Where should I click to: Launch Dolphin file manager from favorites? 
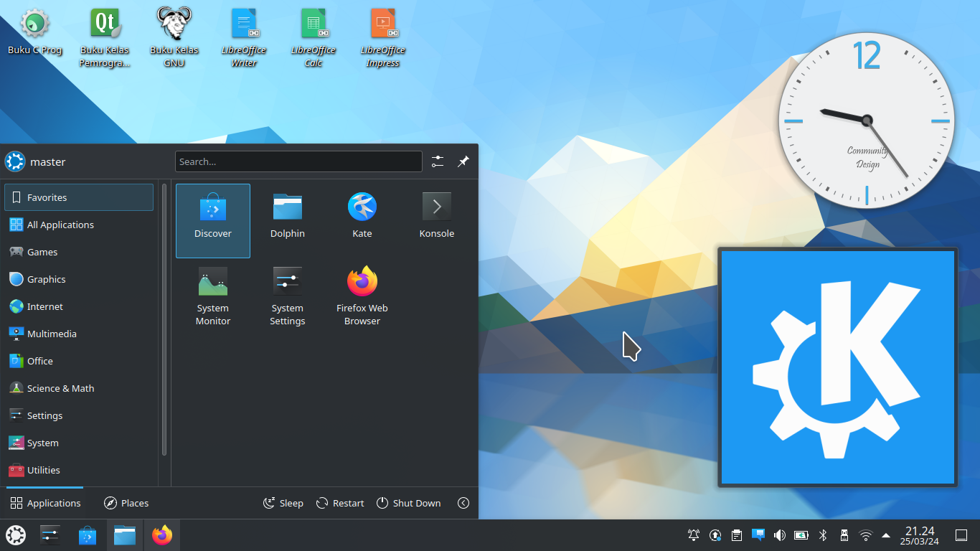(288, 220)
